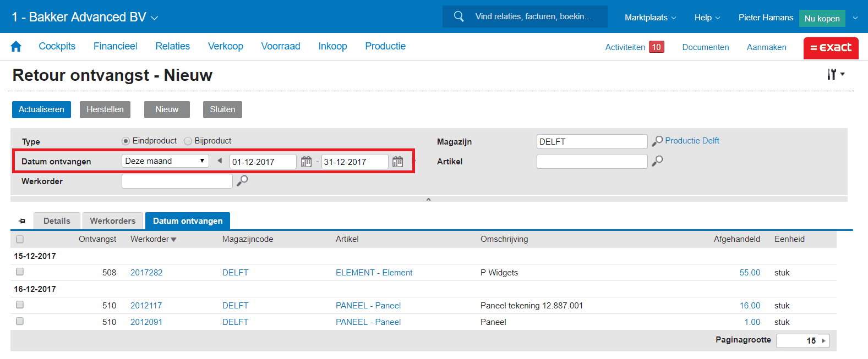This screenshot has width=868, height=359.
Task: Click the Artikel input field
Action: (592, 161)
